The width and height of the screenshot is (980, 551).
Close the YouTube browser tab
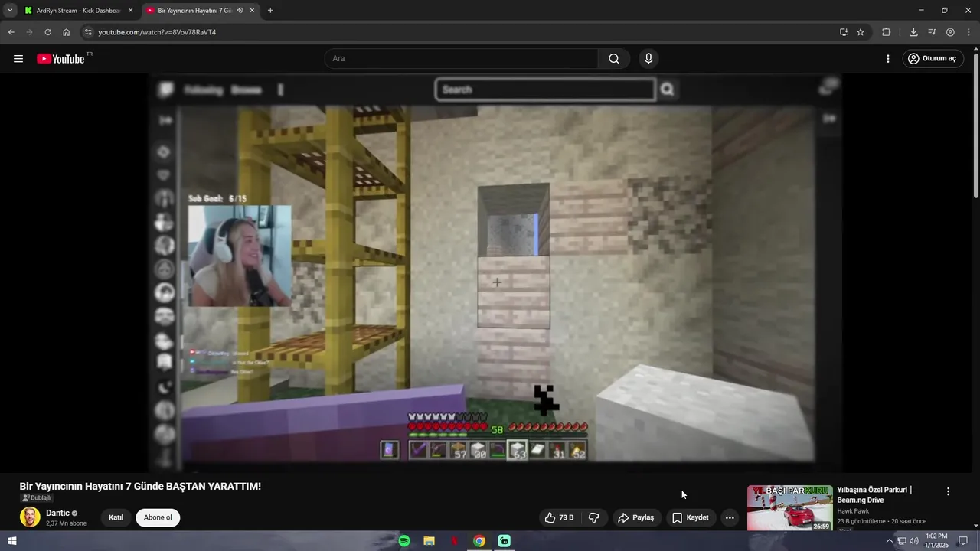(253, 11)
